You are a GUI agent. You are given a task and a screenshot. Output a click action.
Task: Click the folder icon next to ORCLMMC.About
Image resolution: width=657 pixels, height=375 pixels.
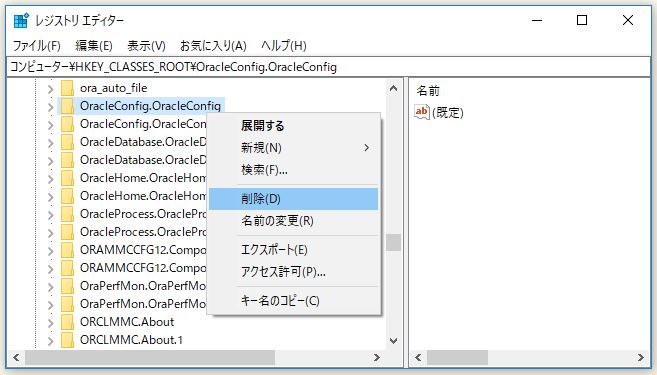[67, 322]
